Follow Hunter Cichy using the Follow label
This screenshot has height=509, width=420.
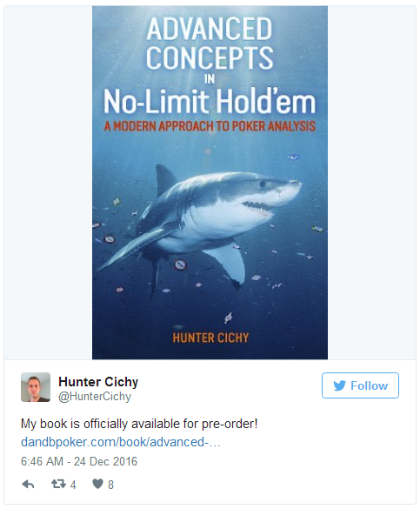click(369, 385)
